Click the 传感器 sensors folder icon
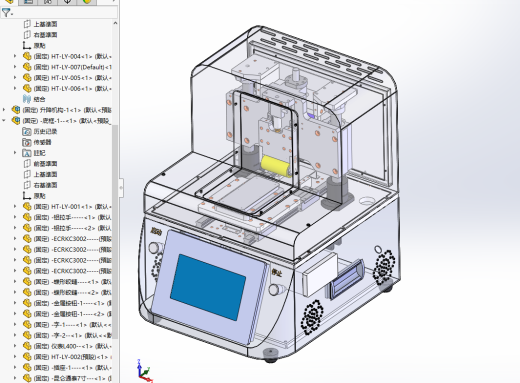 [x=27, y=142]
